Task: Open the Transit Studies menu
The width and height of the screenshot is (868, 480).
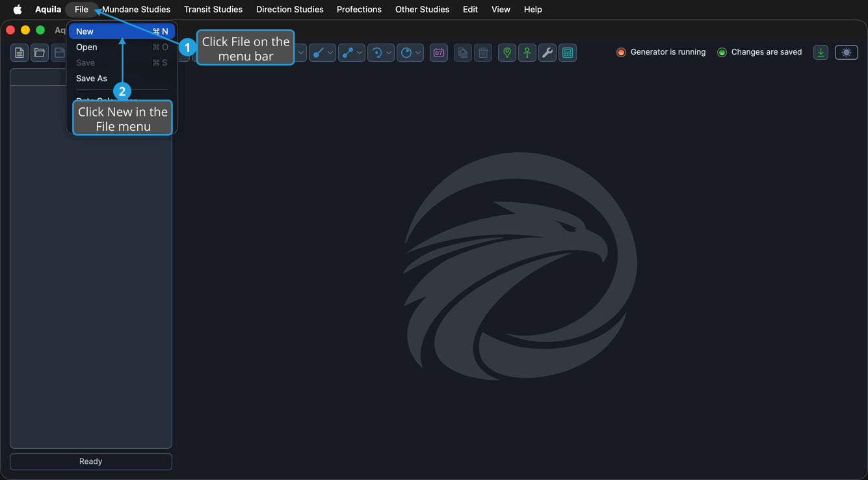Action: coord(213,9)
